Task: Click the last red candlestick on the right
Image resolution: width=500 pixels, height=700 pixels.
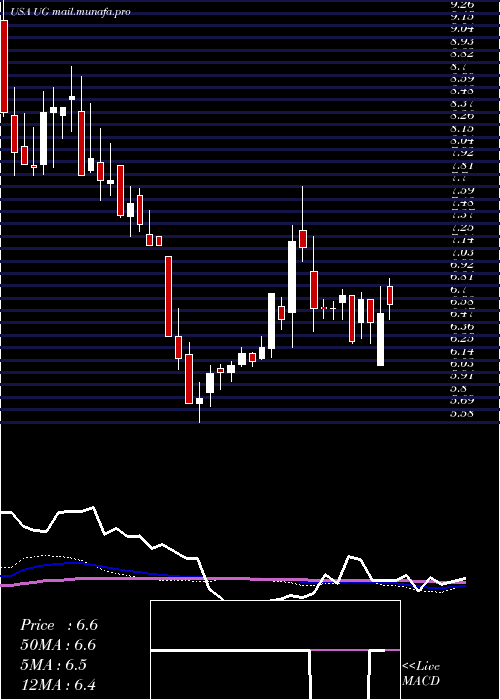Action: (390, 296)
